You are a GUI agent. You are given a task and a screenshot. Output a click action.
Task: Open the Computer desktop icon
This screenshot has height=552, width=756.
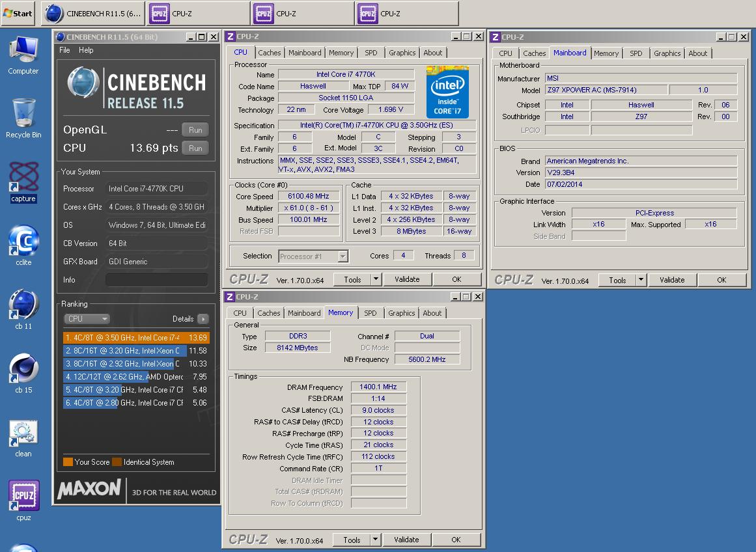point(23,55)
